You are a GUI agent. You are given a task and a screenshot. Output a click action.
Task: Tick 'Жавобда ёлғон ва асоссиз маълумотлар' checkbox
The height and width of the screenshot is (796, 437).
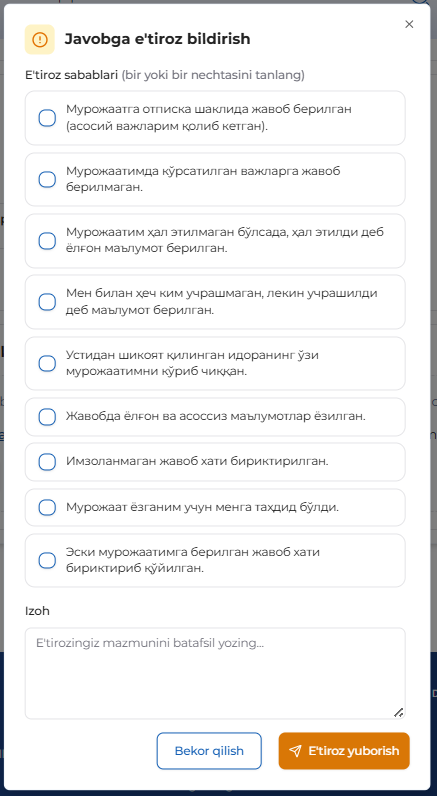(47, 417)
